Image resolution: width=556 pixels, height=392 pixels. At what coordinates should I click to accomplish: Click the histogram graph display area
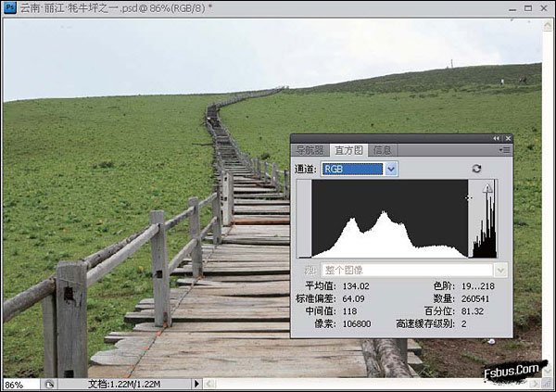tap(389, 218)
